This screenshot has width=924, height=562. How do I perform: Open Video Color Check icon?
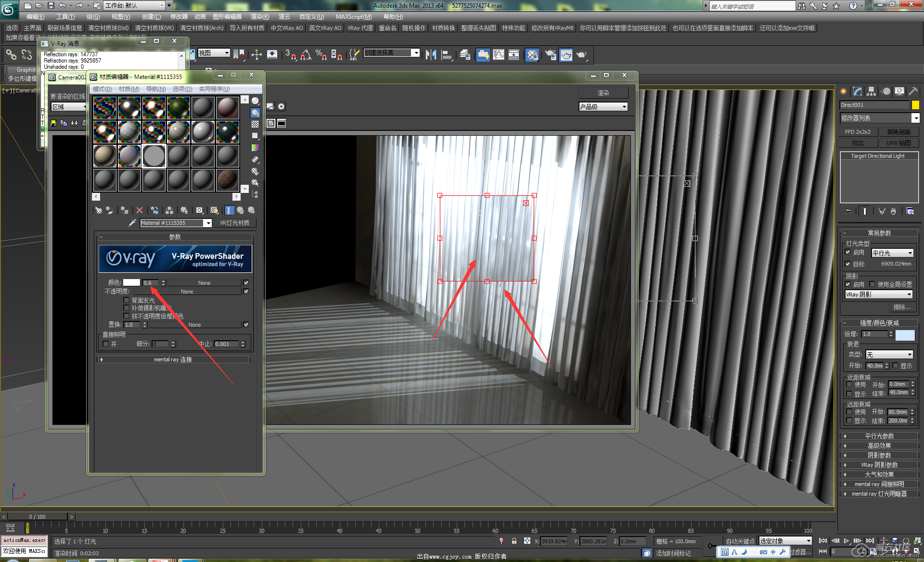[x=255, y=148]
